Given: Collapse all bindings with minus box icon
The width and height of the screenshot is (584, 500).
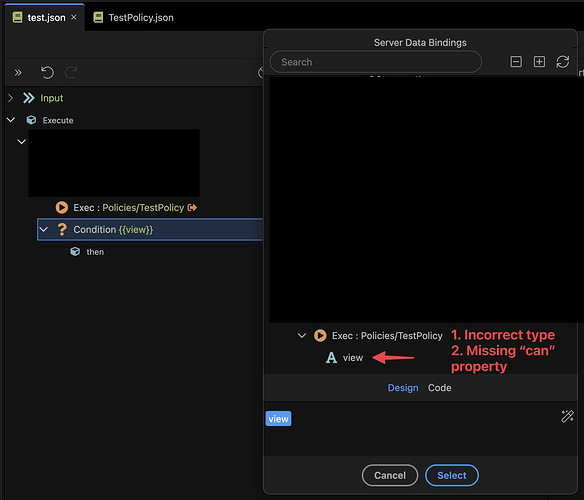Looking at the screenshot, I should coord(516,61).
